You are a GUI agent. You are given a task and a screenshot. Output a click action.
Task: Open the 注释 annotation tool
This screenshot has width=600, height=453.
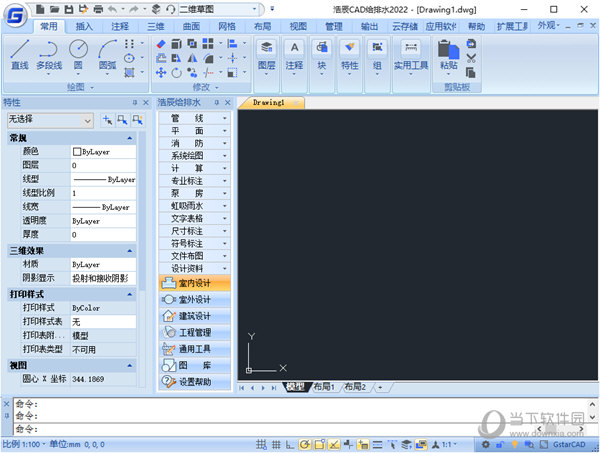tap(294, 57)
